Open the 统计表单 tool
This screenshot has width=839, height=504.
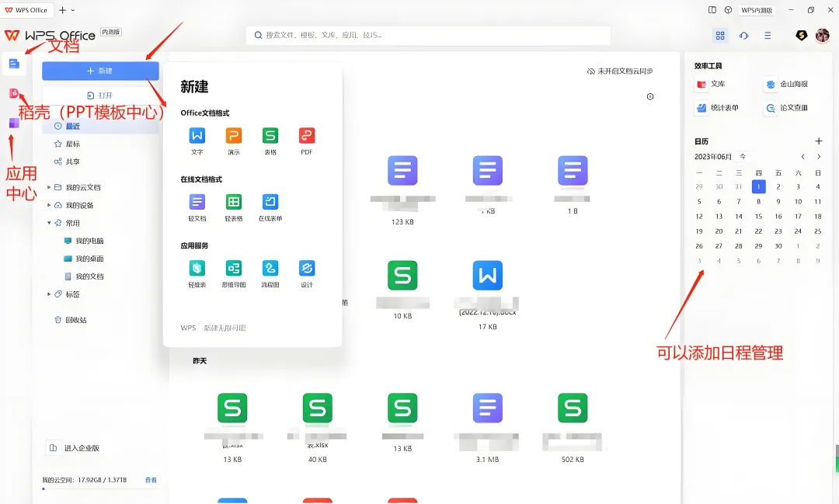pos(718,107)
